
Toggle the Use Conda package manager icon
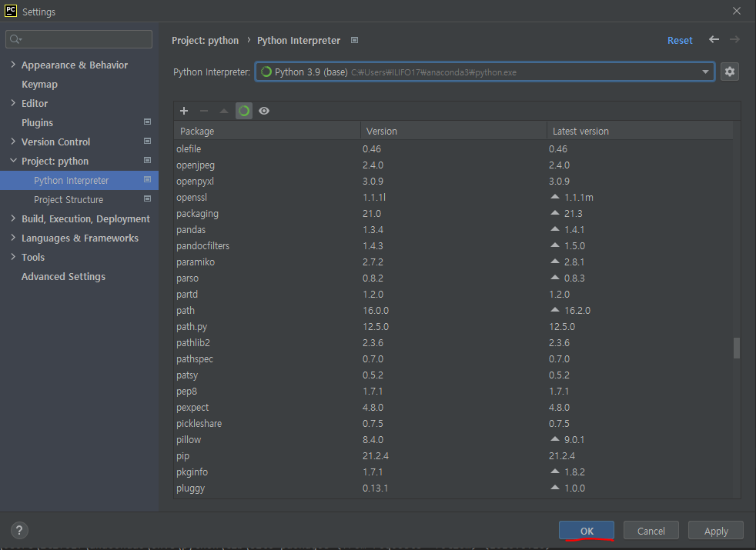[x=244, y=111]
